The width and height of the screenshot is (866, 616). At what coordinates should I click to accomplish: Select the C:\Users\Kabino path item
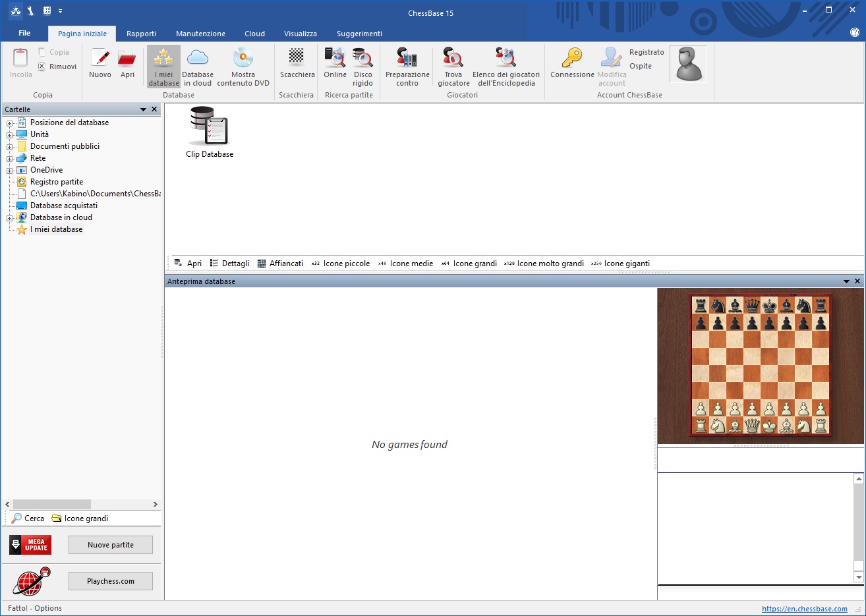pos(96,194)
